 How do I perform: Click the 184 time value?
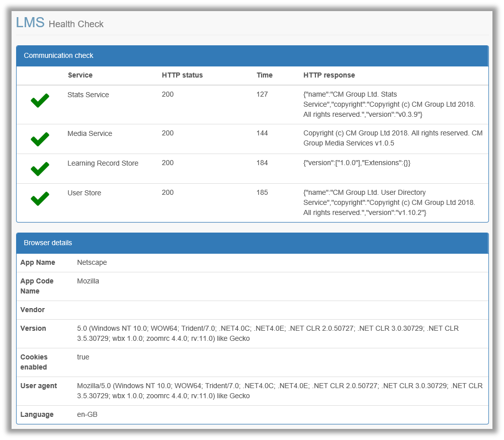[x=262, y=163]
